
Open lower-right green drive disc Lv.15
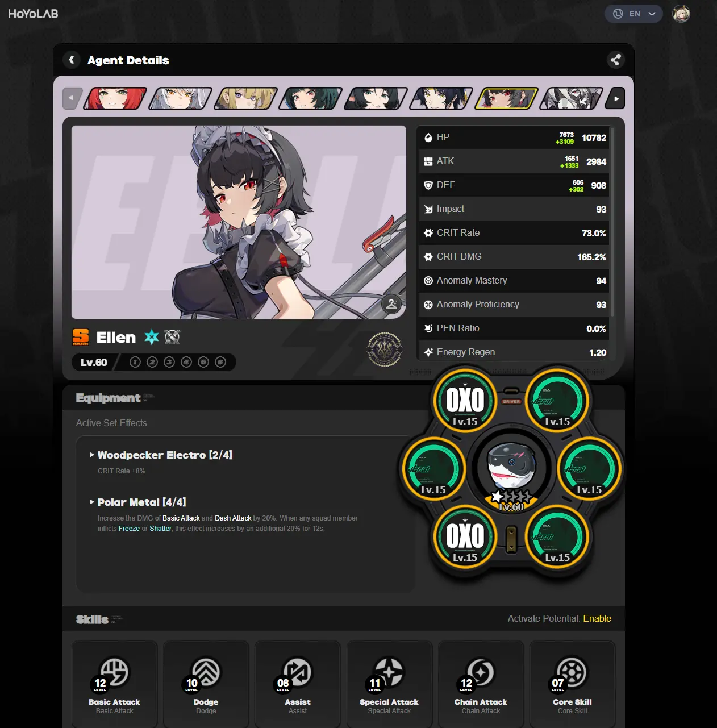(557, 536)
